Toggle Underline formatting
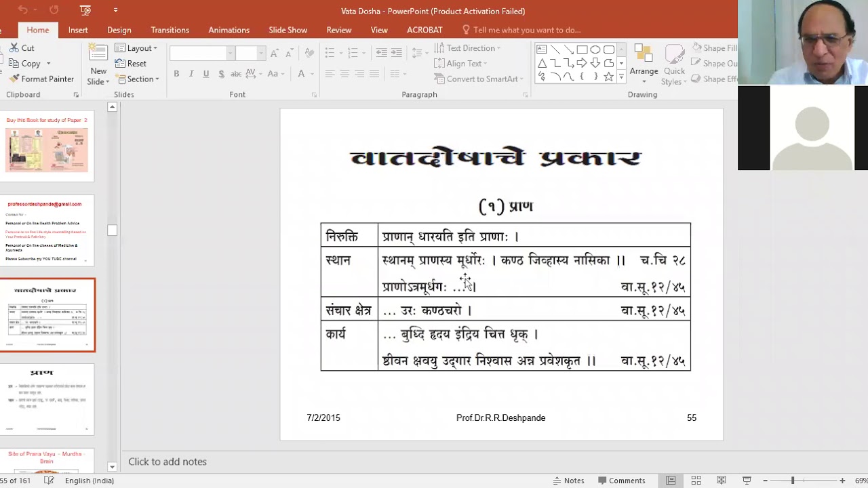 206,74
